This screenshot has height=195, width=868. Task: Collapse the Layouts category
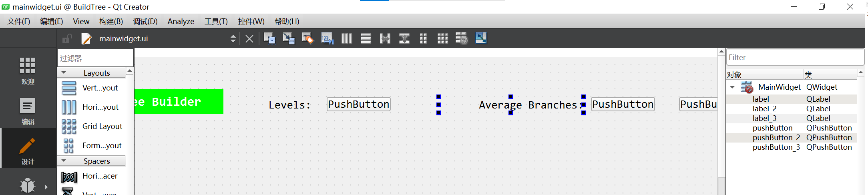pyautogui.click(x=64, y=72)
